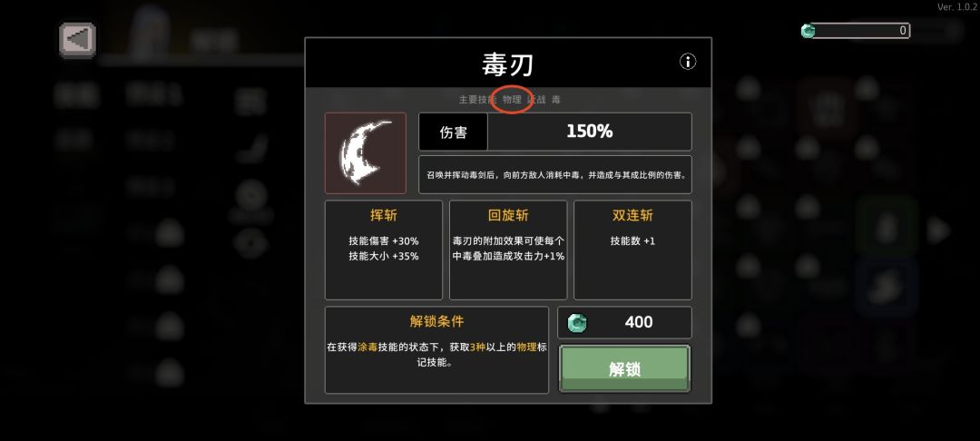Click the 涂毒 highlighted skill link
Viewport: 980px width, 441px height.
pyautogui.click(x=367, y=348)
